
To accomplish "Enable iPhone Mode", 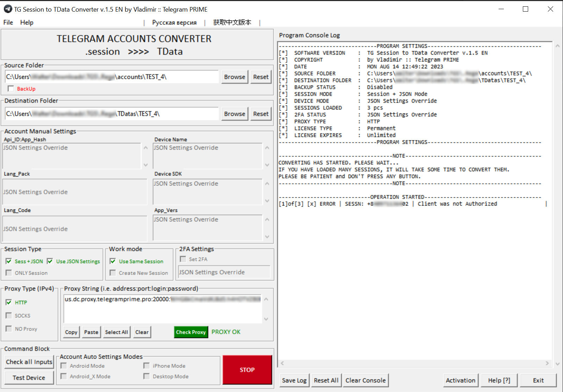I will coord(146,366).
